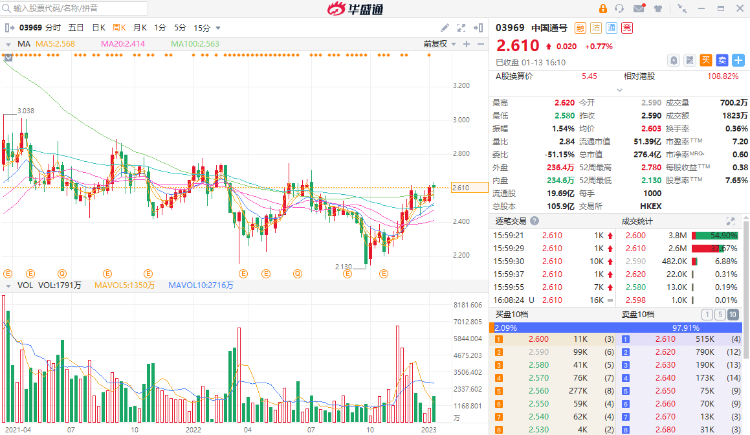This screenshot has height=435, width=750.
Task: Switch to 月K monthly chart
Action: (140, 28)
